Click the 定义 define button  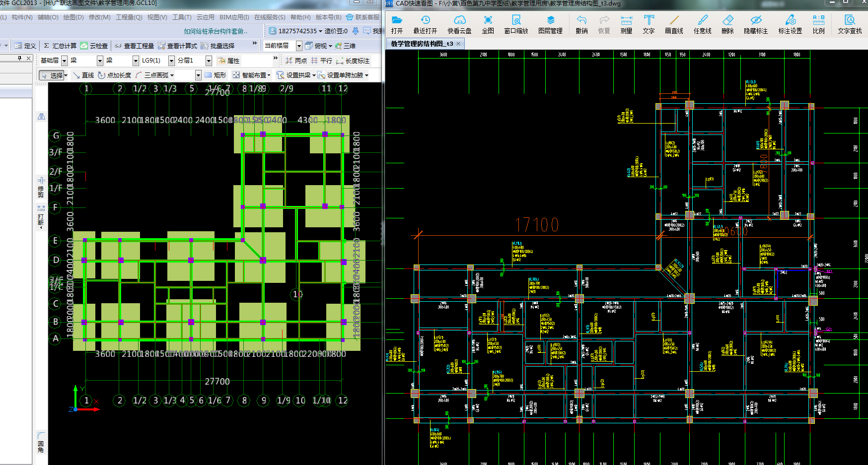[x=25, y=46]
